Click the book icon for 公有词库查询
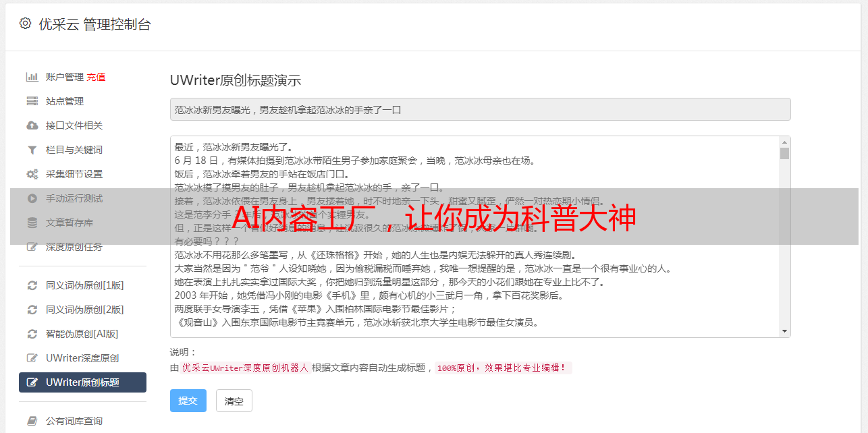The height and width of the screenshot is (433, 868). [x=32, y=421]
